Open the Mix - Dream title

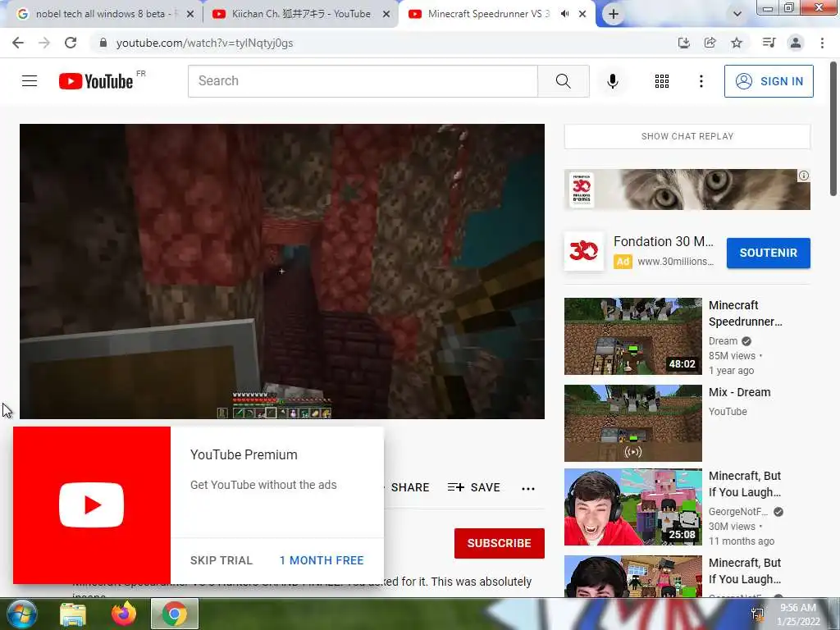(739, 393)
